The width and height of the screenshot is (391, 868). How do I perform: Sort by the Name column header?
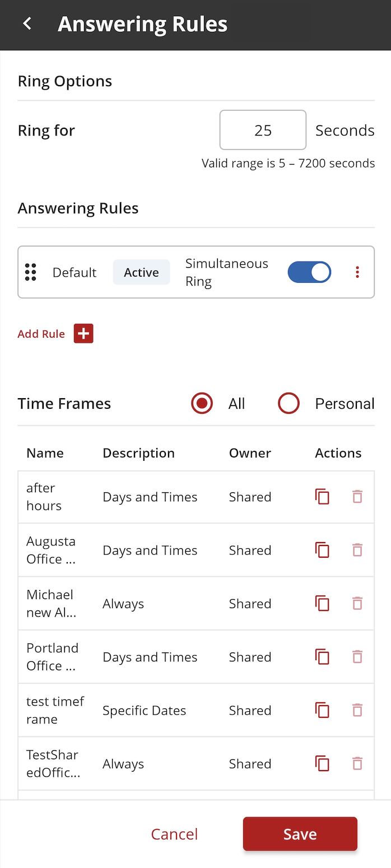click(x=45, y=453)
